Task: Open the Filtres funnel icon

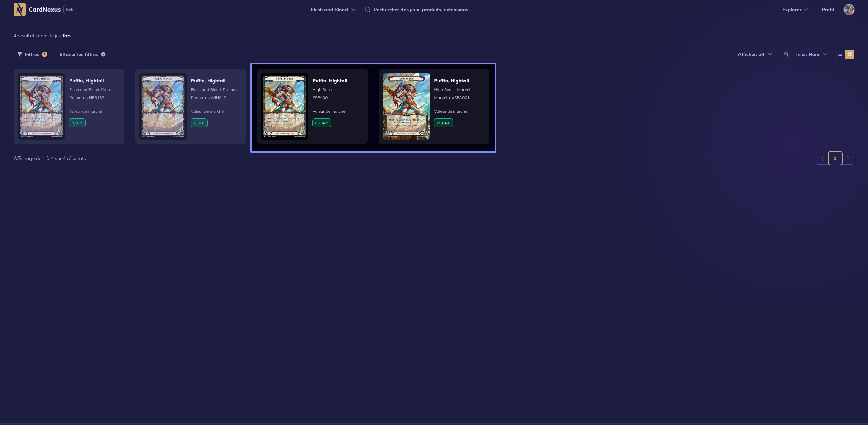Action: point(20,54)
